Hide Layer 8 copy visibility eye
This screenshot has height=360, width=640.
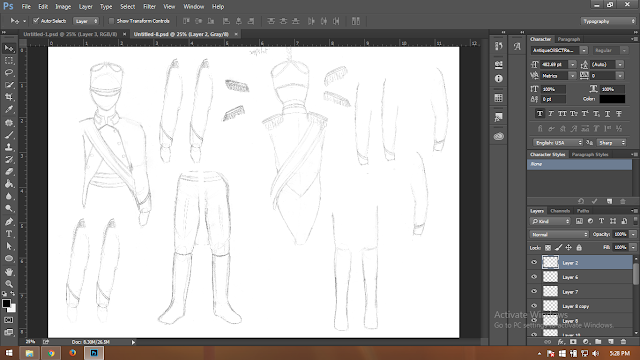click(x=534, y=306)
